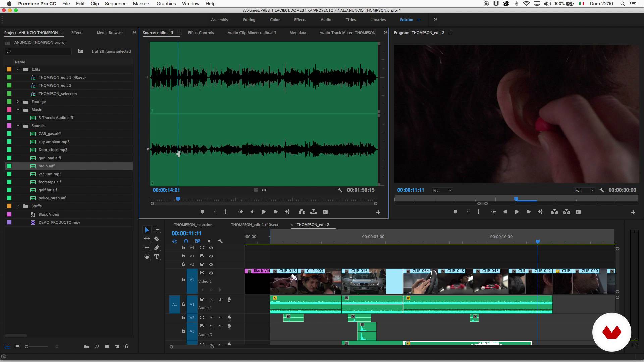The width and height of the screenshot is (644, 362).
Task: Switch to Effect Controls tab
Action: 201,33
